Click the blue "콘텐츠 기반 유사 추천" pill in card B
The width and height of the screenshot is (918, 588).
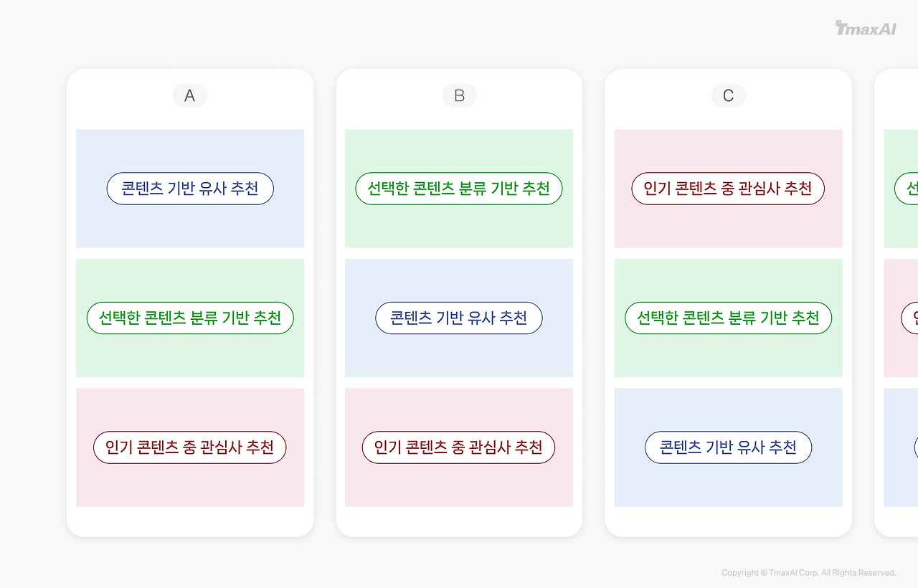tap(459, 318)
